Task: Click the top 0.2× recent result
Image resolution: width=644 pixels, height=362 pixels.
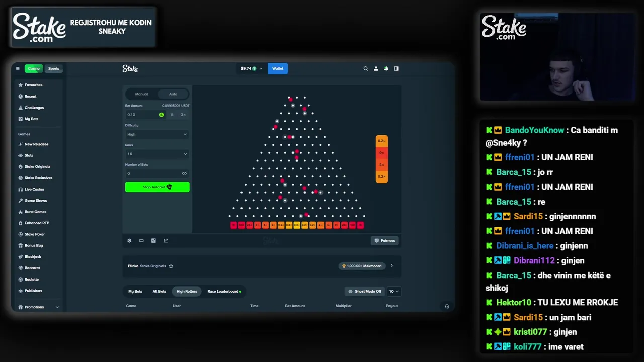Action: 381,140
